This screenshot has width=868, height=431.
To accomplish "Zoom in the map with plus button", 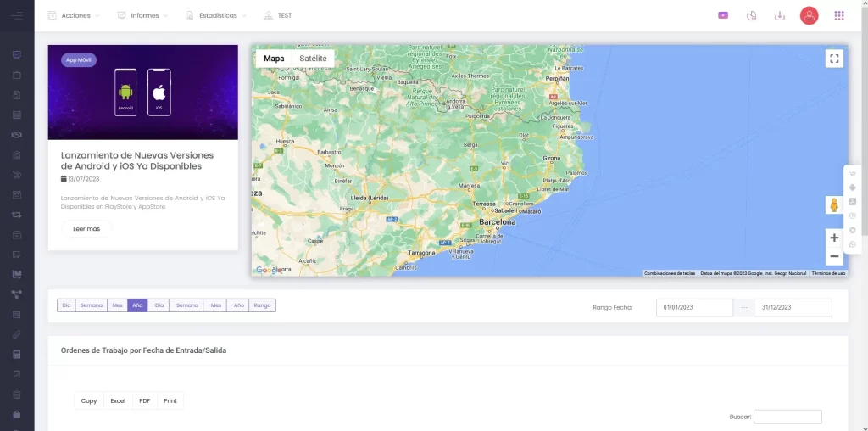I will (834, 238).
